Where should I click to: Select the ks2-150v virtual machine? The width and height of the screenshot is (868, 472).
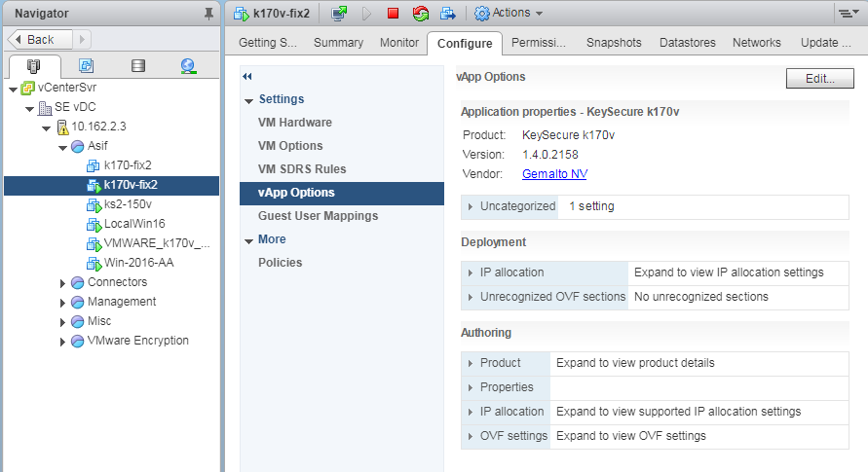point(128,204)
